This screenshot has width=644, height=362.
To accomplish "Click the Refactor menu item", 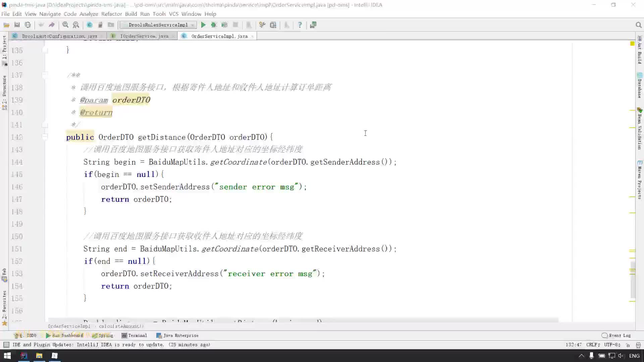I will coord(111,14).
